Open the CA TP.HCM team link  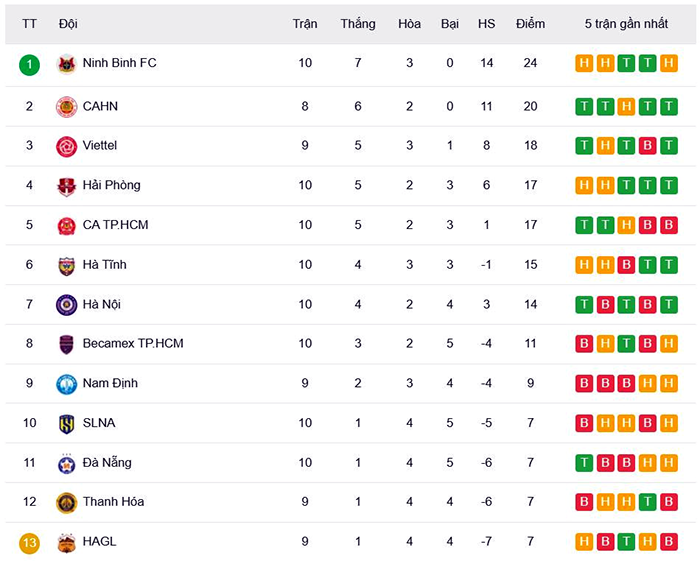tap(115, 225)
